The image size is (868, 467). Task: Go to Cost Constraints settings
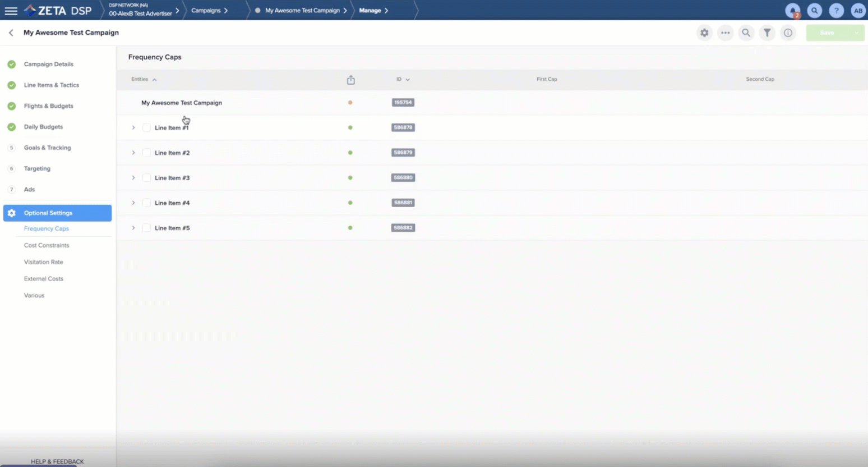(x=47, y=245)
